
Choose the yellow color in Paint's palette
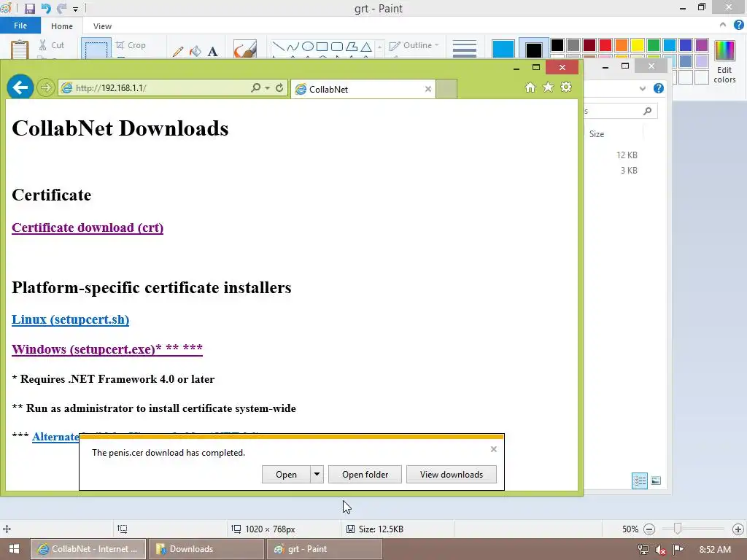(638, 45)
